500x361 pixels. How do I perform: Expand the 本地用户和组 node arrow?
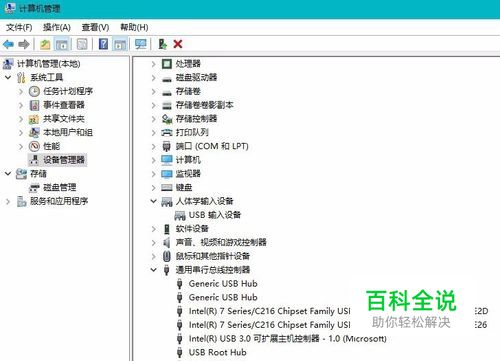point(21,133)
